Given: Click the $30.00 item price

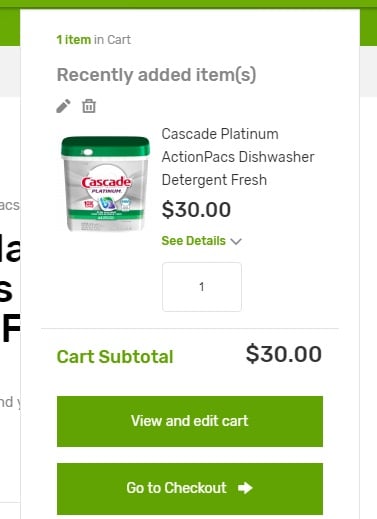Looking at the screenshot, I should coord(196,210).
